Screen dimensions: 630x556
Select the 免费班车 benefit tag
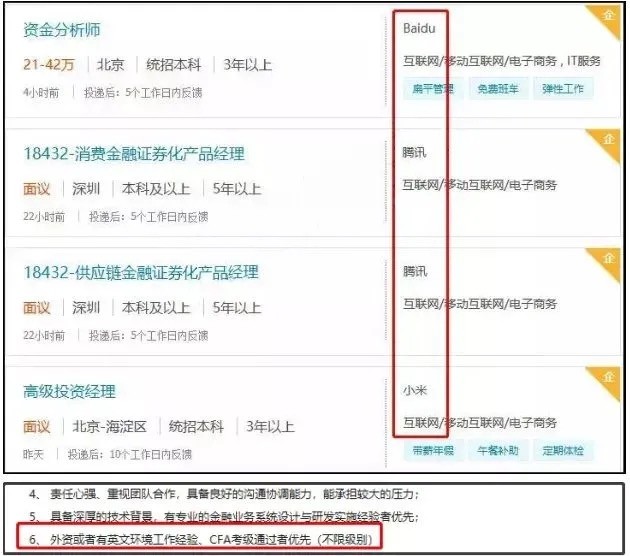click(x=497, y=89)
